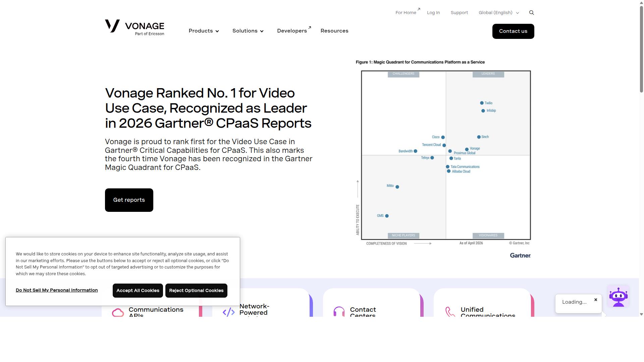Expand the Products dropdown menu
The height and width of the screenshot is (362, 644).
tap(204, 31)
